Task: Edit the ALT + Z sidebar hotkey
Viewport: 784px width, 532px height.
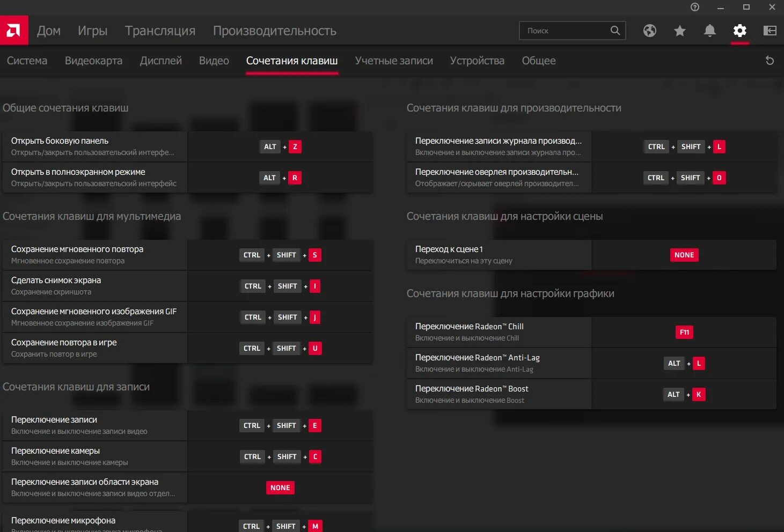Action: [280, 146]
